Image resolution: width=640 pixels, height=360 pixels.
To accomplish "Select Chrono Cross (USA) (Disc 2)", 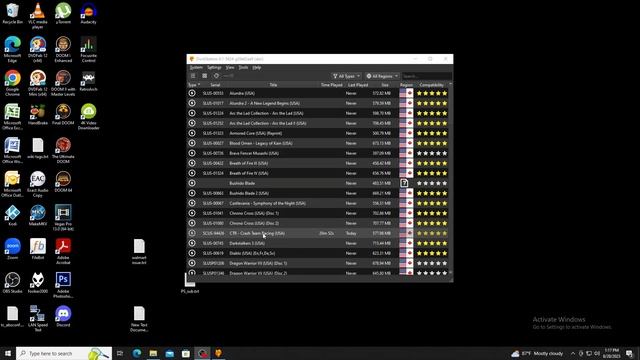I will [x=318, y=223].
